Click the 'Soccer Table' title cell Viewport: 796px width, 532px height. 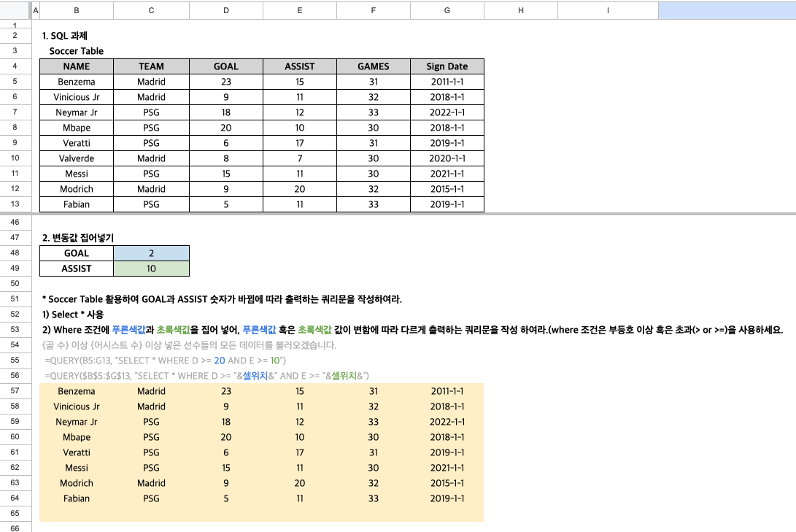pyautogui.click(x=76, y=51)
